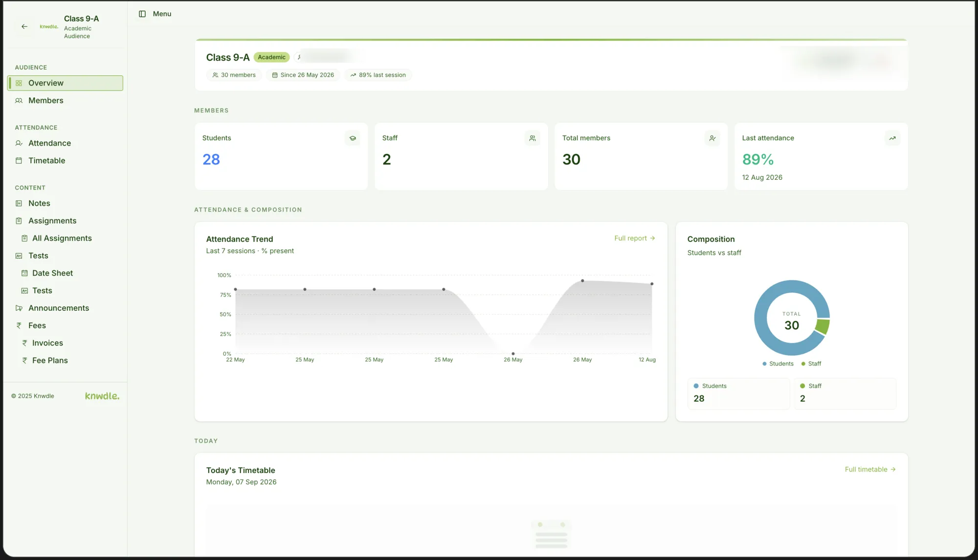
Task: Click the Staff 2 box in Composition
Action: point(845,393)
